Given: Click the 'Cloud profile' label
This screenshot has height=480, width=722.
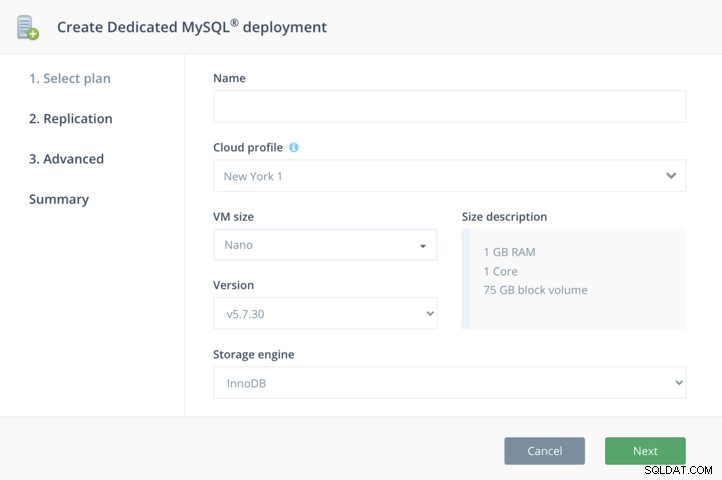Looking at the screenshot, I should tap(248, 147).
